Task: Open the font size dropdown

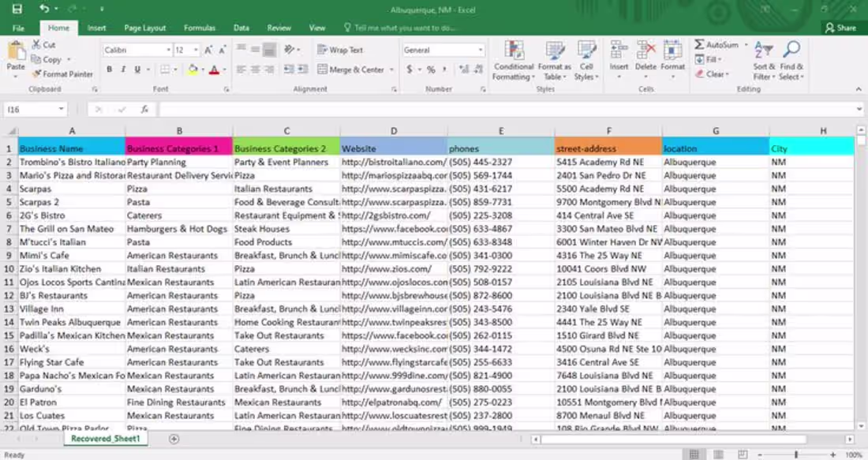Action: (x=196, y=50)
